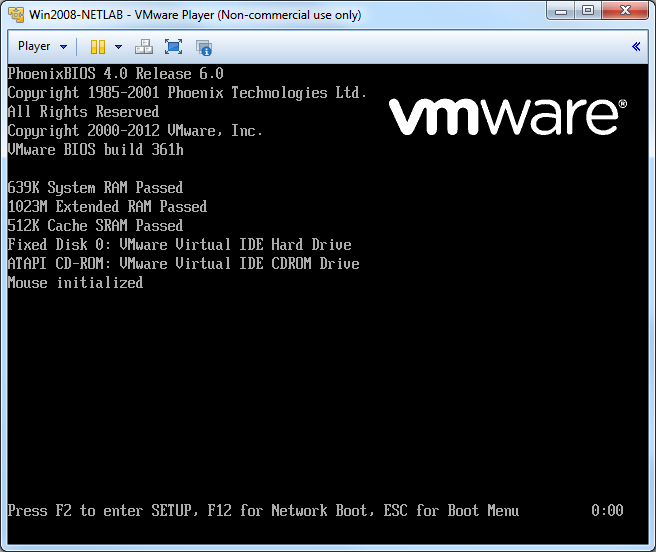
Task: Click the 0:00 boot countdown timer
Action: tap(607, 511)
